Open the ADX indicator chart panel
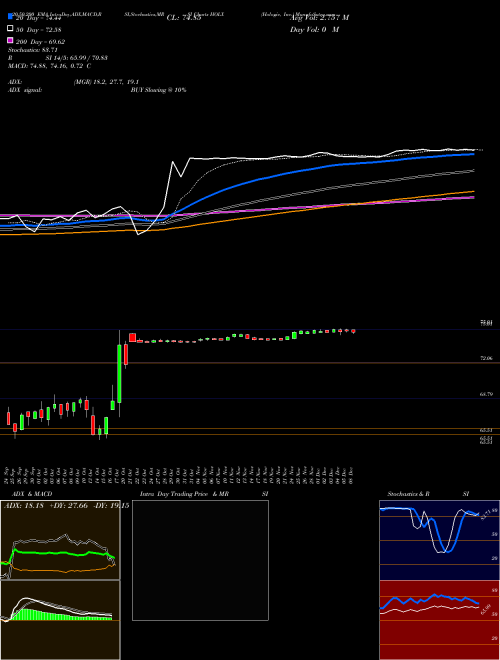The height and width of the screenshot is (660, 500). pos(60,540)
